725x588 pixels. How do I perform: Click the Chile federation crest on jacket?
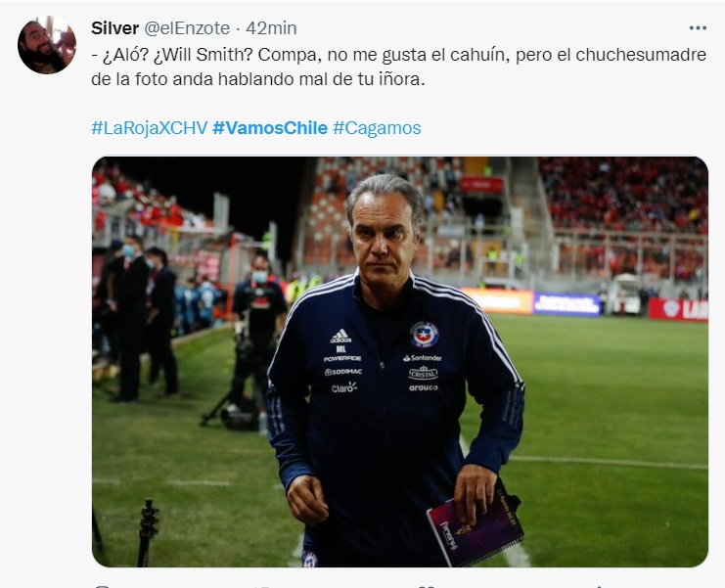click(x=425, y=335)
